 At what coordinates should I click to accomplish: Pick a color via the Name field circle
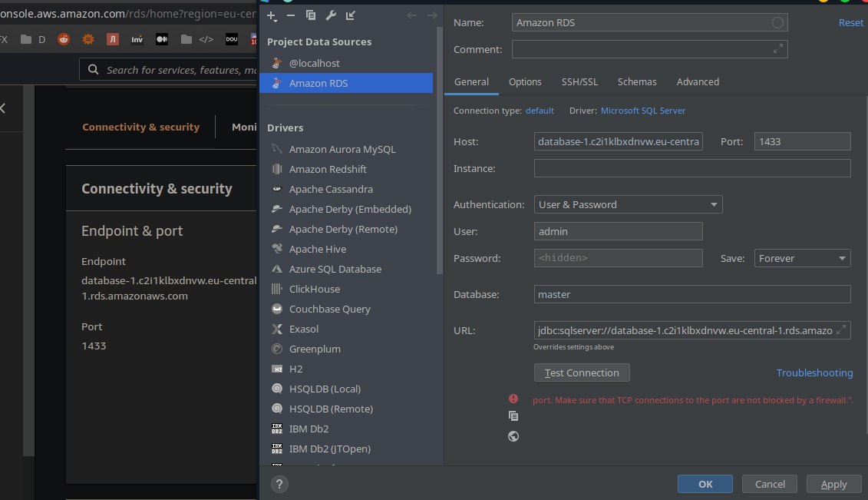(777, 23)
